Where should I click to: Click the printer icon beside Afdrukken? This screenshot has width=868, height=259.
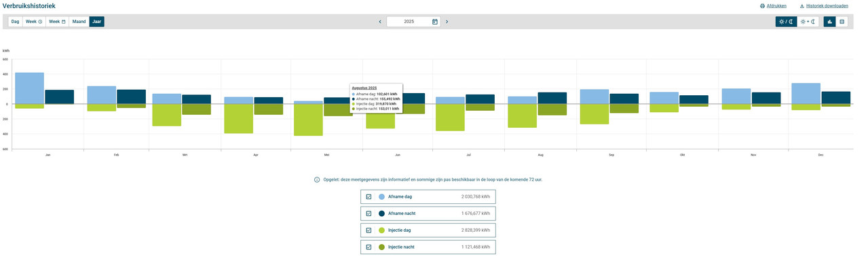762,5
